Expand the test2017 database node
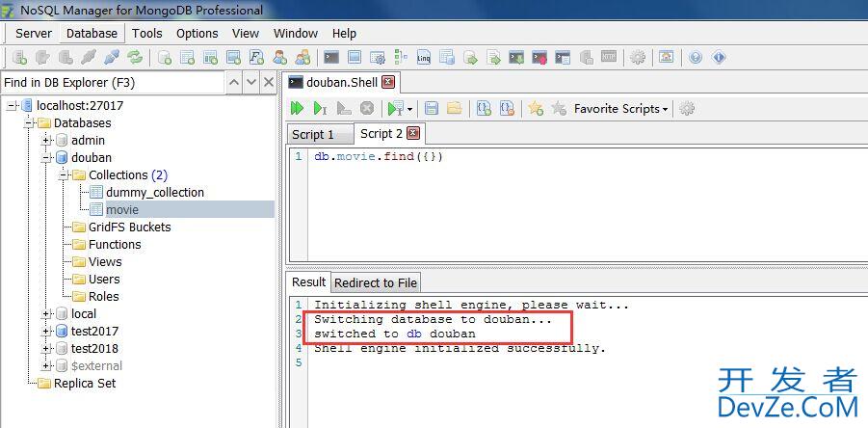Screen dimensions: 868x428 click(47, 331)
